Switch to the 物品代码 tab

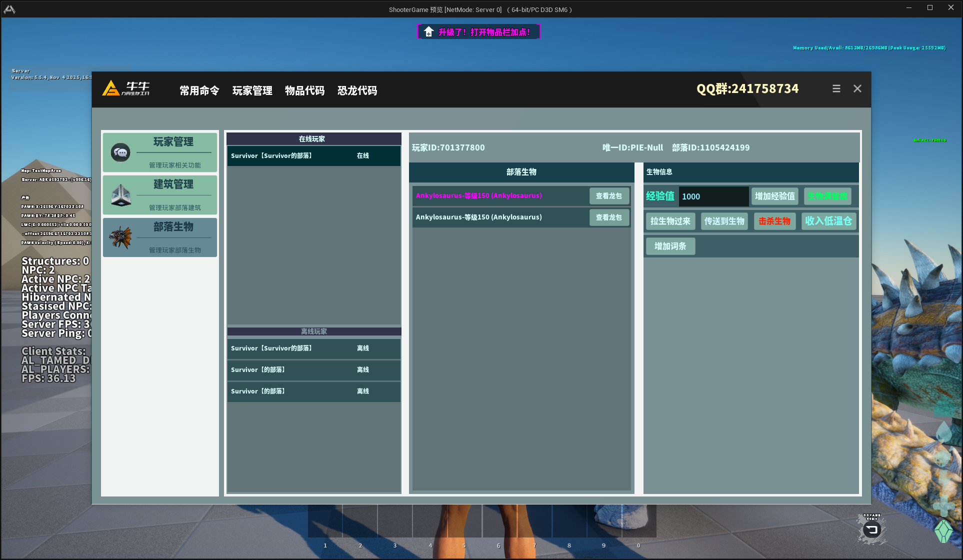point(304,90)
